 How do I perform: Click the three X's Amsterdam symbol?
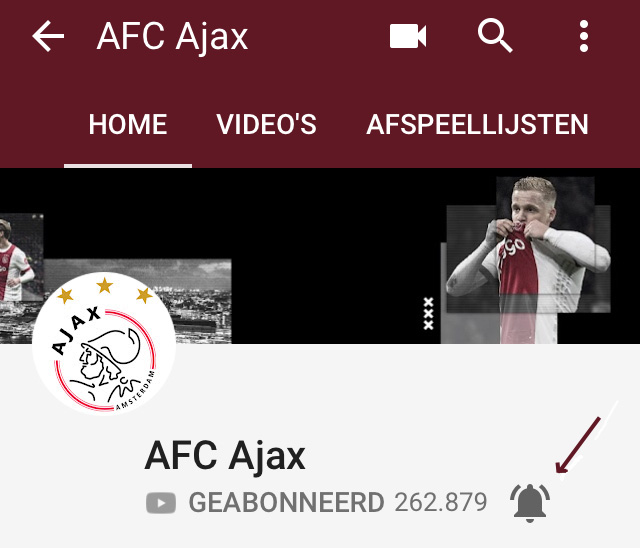(428, 313)
